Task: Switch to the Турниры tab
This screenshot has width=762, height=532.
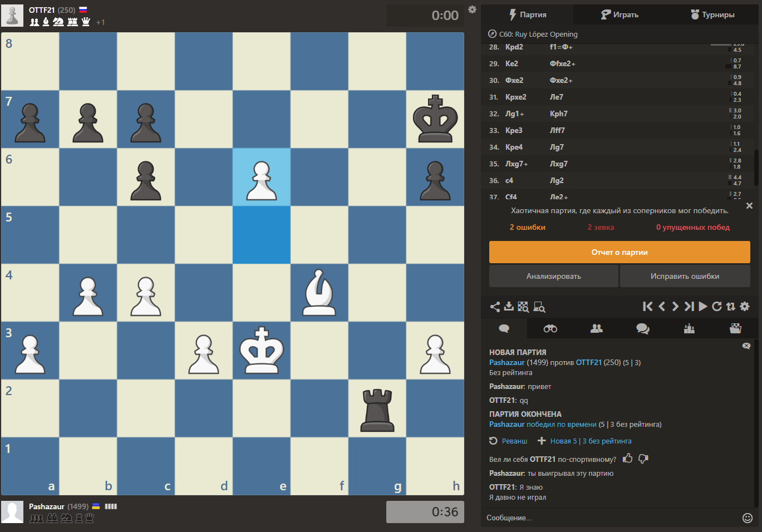Action: (x=712, y=14)
